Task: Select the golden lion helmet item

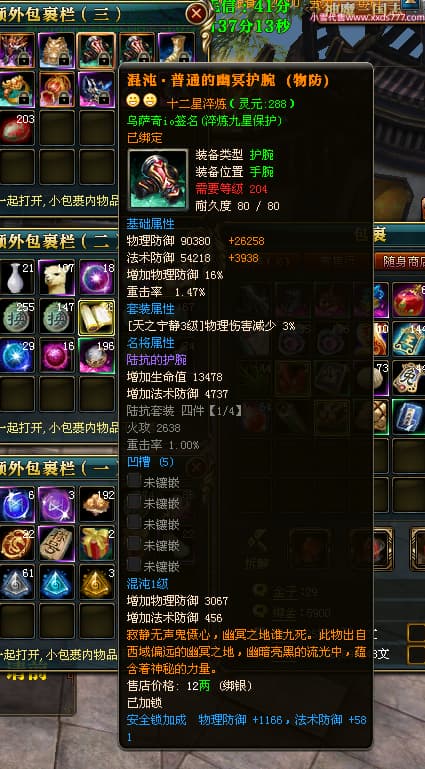Action: click(x=56, y=51)
